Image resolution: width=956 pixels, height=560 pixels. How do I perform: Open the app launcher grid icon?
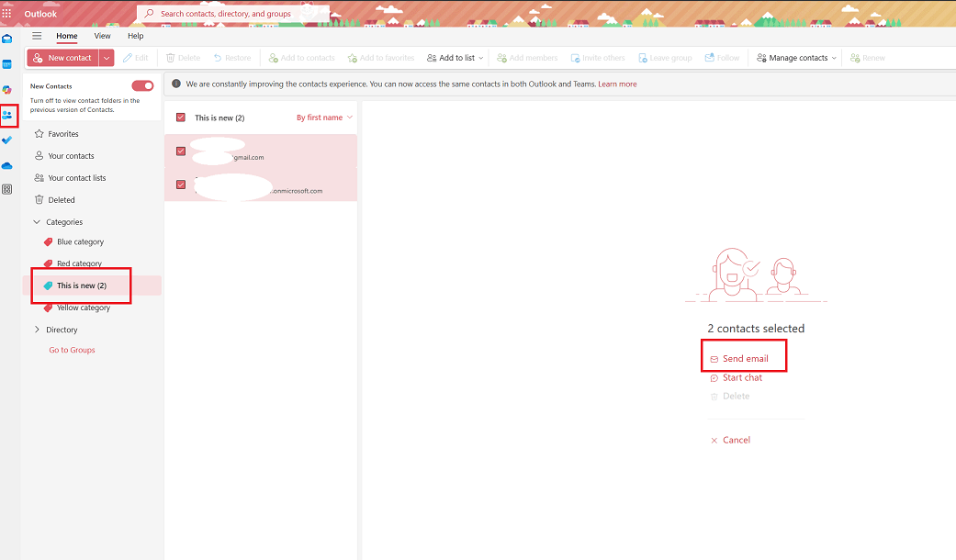point(6,14)
